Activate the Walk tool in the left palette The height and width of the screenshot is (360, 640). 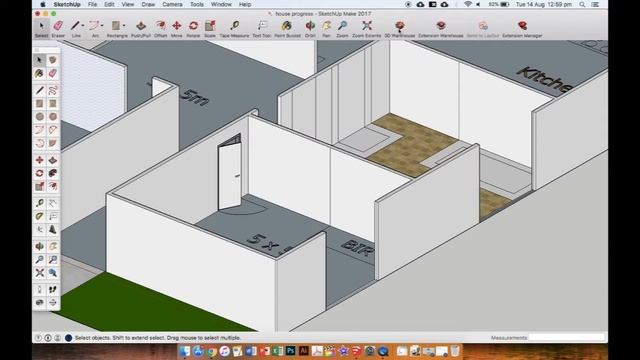point(53,289)
